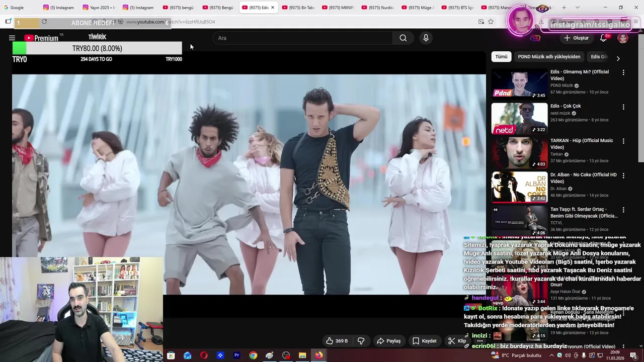The width and height of the screenshot is (644, 362).
Task: Open Microsoft Store from the taskbar
Action: [171, 355]
